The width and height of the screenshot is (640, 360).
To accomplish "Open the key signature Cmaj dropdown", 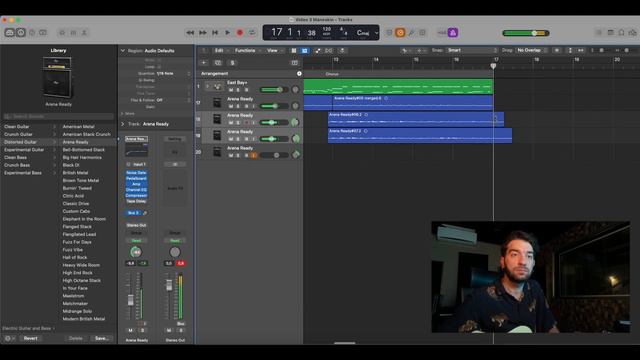I will [367, 33].
